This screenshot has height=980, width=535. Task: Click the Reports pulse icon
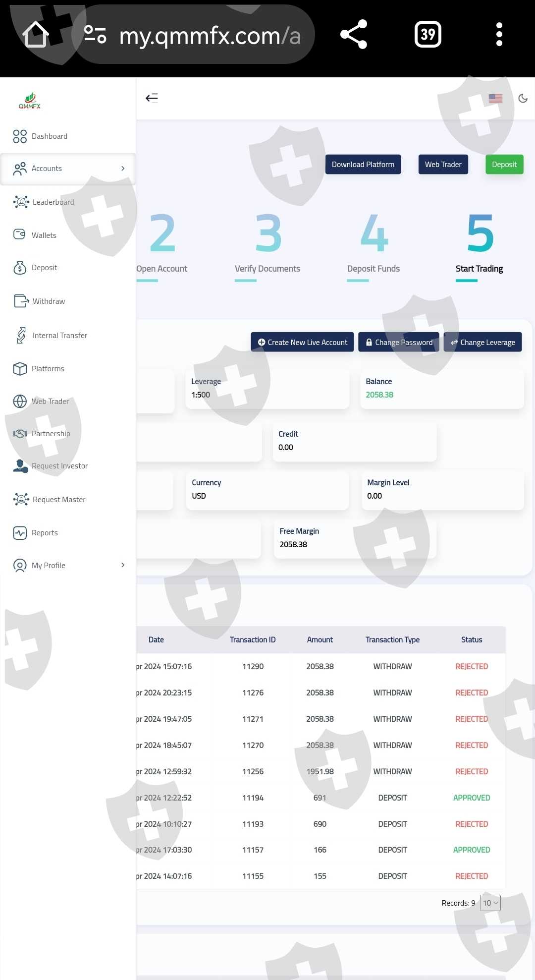tap(20, 533)
